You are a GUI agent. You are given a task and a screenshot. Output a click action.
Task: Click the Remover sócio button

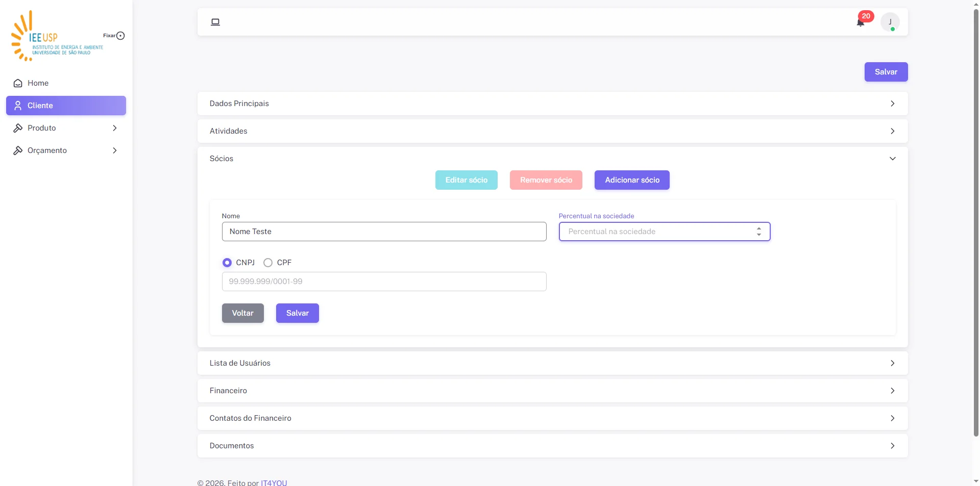pyautogui.click(x=546, y=180)
